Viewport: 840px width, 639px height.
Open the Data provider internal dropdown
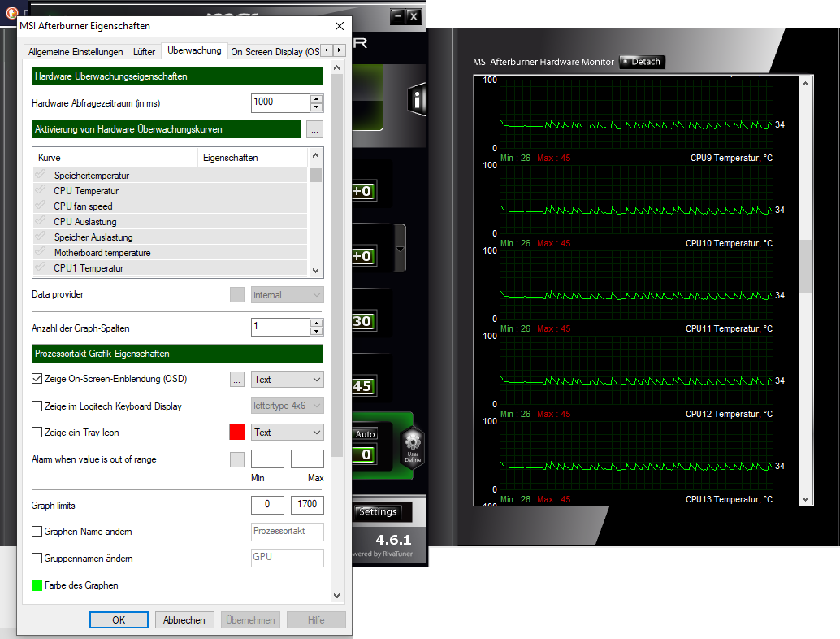(x=287, y=295)
